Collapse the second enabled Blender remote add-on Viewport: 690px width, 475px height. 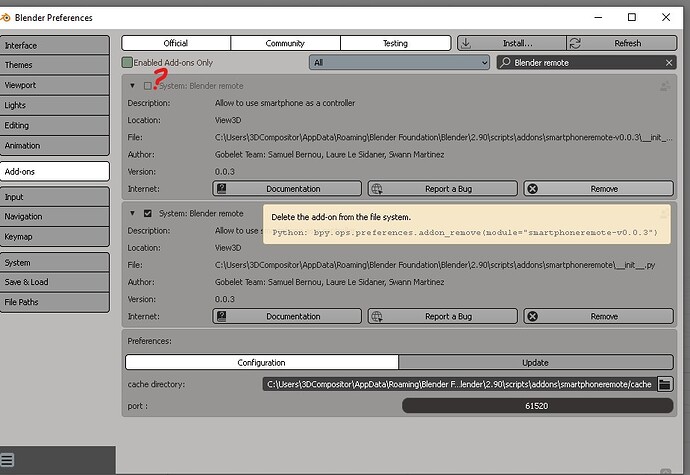pyautogui.click(x=132, y=213)
